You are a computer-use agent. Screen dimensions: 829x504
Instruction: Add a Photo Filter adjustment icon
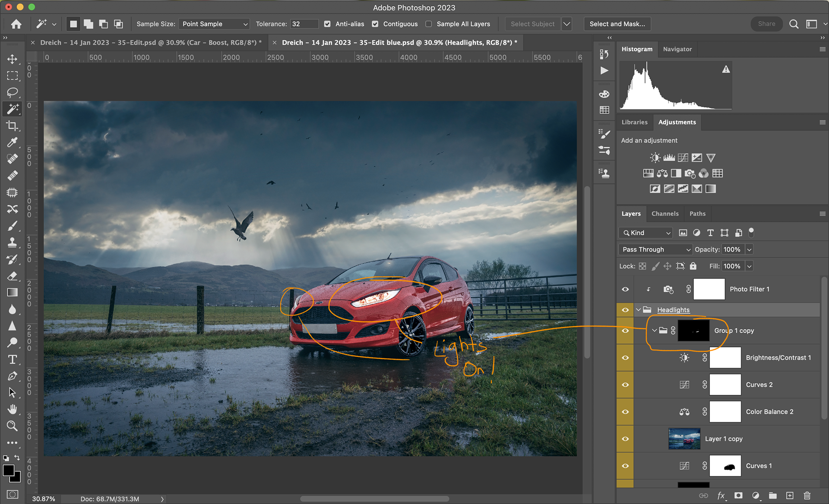(690, 173)
